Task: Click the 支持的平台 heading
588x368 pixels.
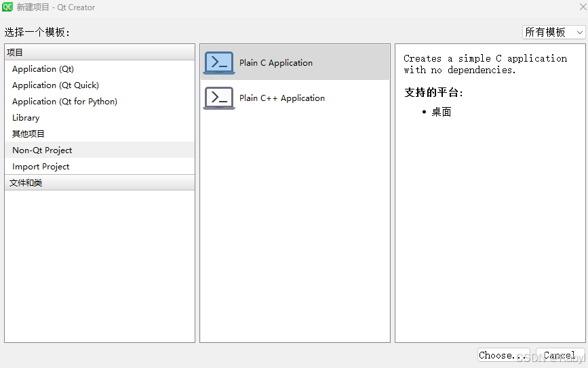Action: 433,93
